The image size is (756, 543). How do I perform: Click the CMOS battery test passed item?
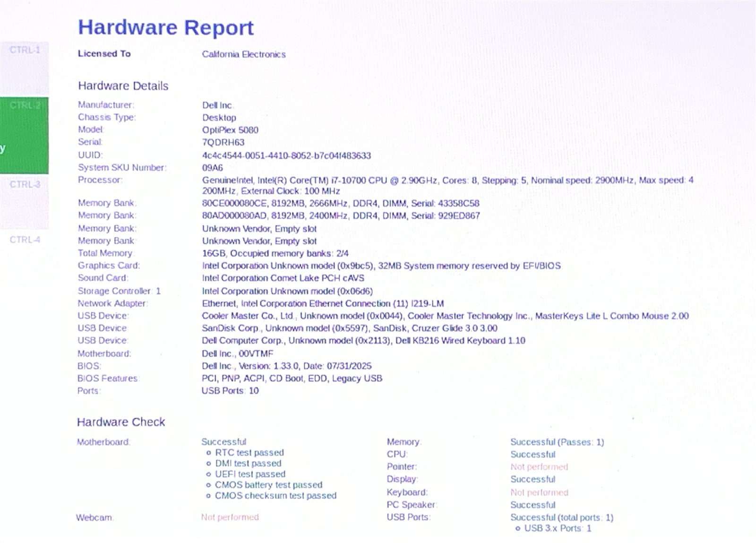pyautogui.click(x=268, y=485)
